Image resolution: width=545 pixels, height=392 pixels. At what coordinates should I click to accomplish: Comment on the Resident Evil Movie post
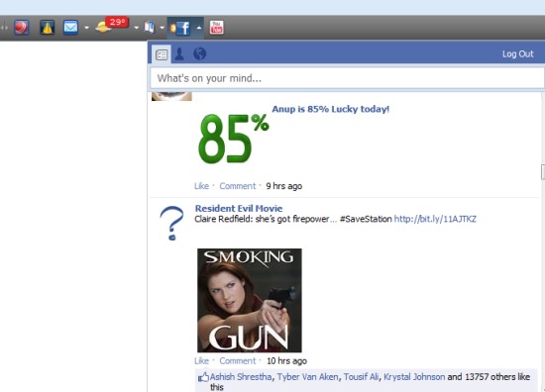point(238,361)
